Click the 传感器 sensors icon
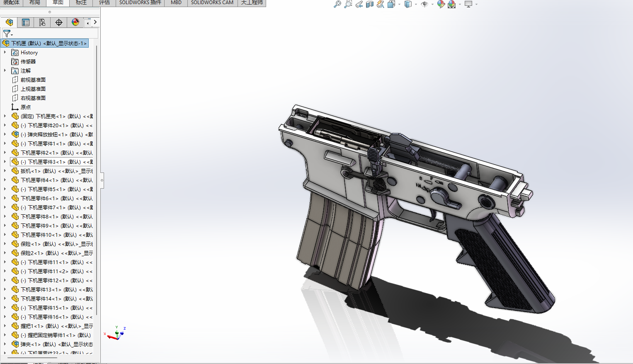 [15, 61]
